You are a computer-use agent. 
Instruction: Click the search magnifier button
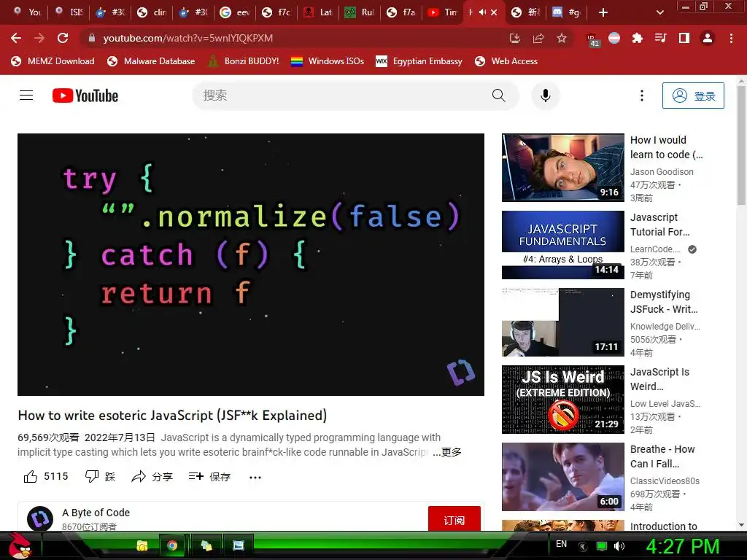(498, 96)
